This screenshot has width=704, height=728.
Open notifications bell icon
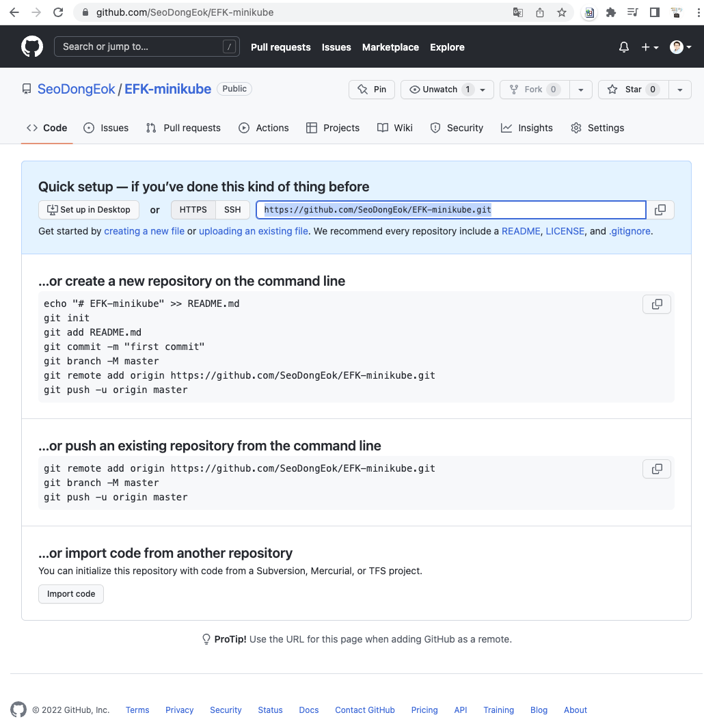tap(623, 47)
